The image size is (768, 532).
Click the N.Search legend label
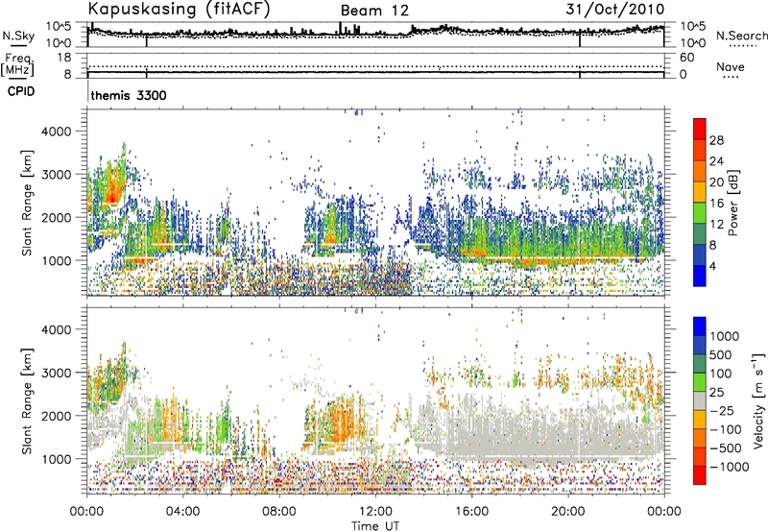point(742,36)
